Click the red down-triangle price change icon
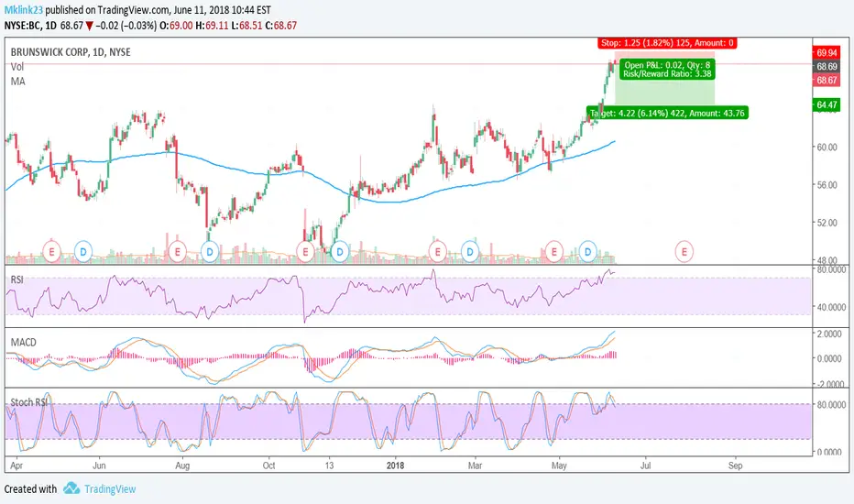 click(x=89, y=26)
